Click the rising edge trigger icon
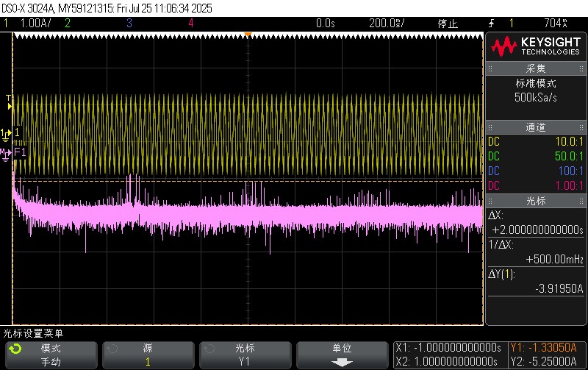 pos(491,24)
